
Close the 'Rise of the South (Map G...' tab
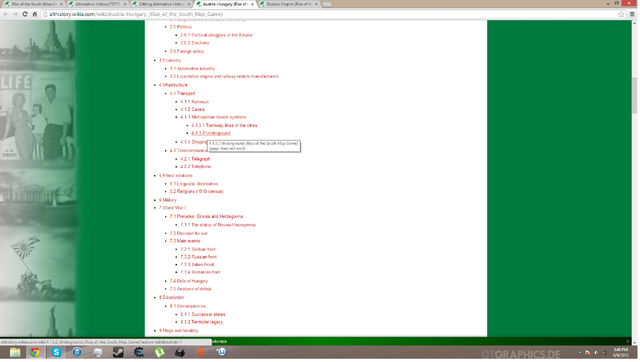tap(61, 4)
